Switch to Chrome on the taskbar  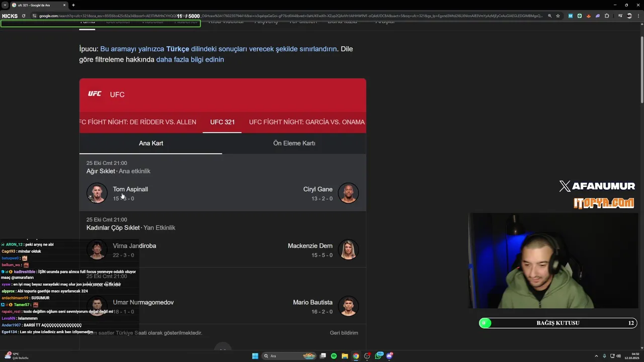[x=356, y=356]
